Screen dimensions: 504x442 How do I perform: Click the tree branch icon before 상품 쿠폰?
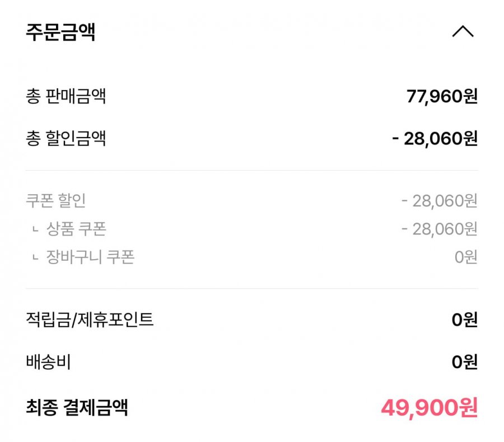[35, 229]
